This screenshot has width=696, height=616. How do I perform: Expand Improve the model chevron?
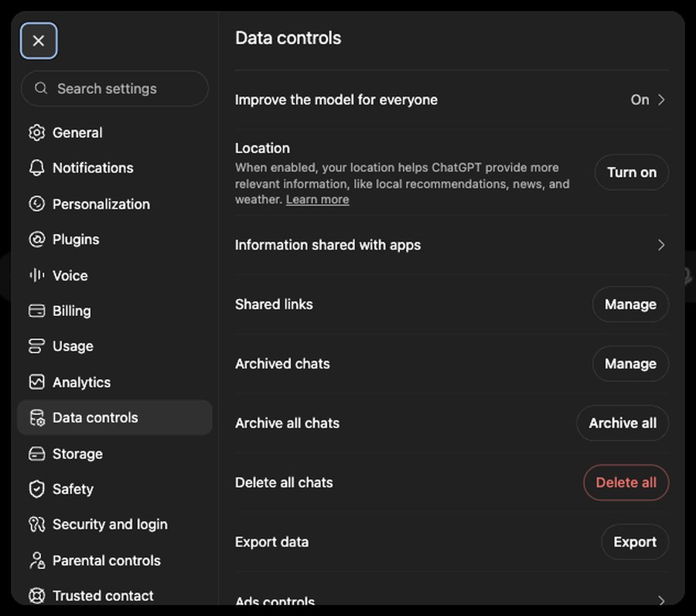coord(661,100)
